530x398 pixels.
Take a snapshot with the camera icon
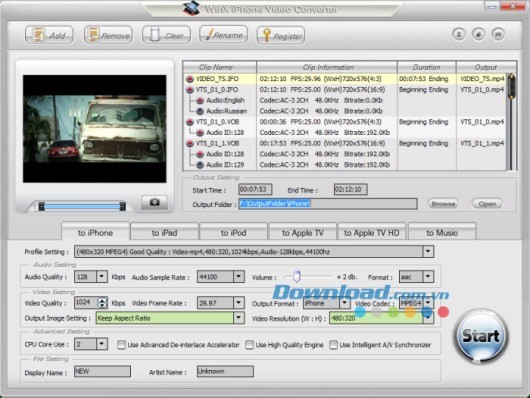point(154,202)
